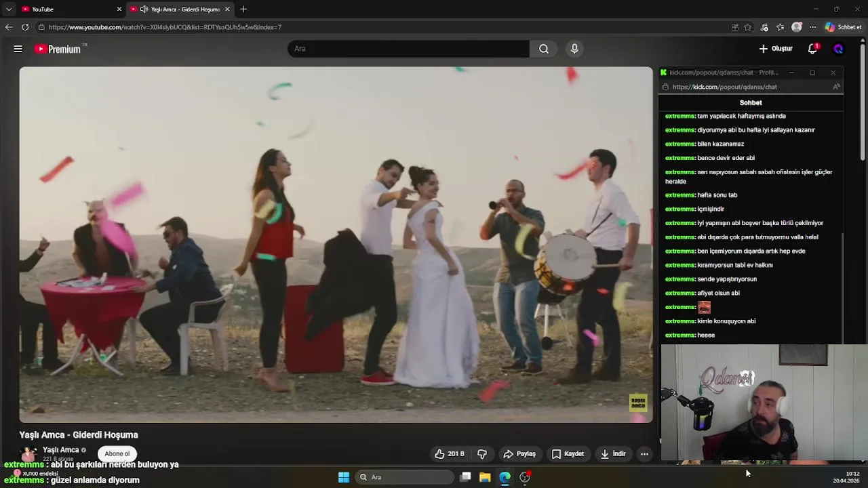Viewport: 868px width, 488px height.
Task: Select chat message 'bence devir eder abi'
Action: coord(726,158)
